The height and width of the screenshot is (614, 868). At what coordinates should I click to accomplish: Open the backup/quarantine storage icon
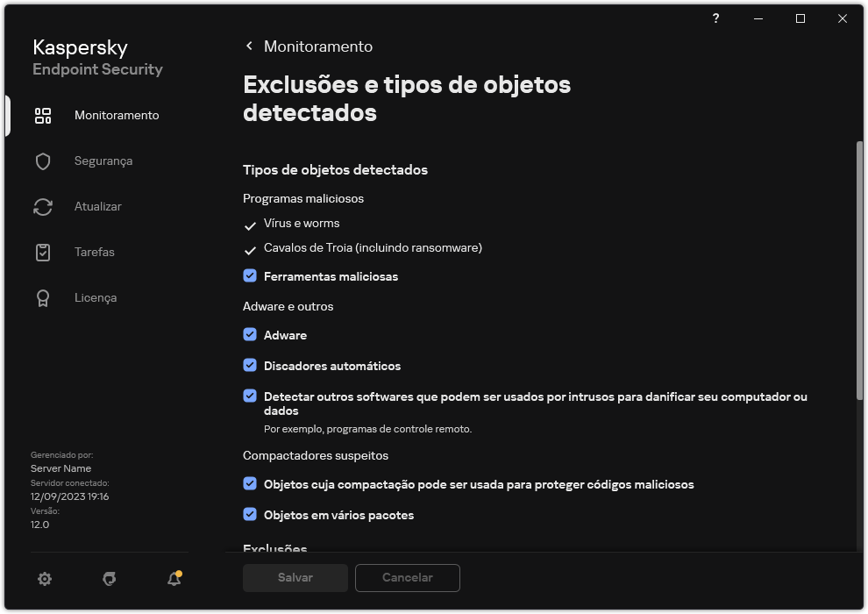click(109, 579)
